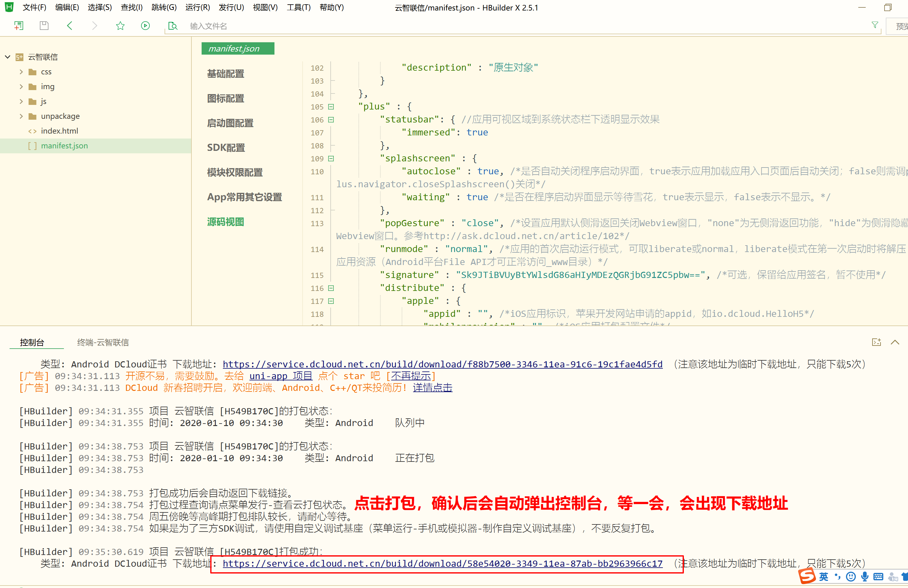Toggle the fold marker on line 116

(x=331, y=288)
